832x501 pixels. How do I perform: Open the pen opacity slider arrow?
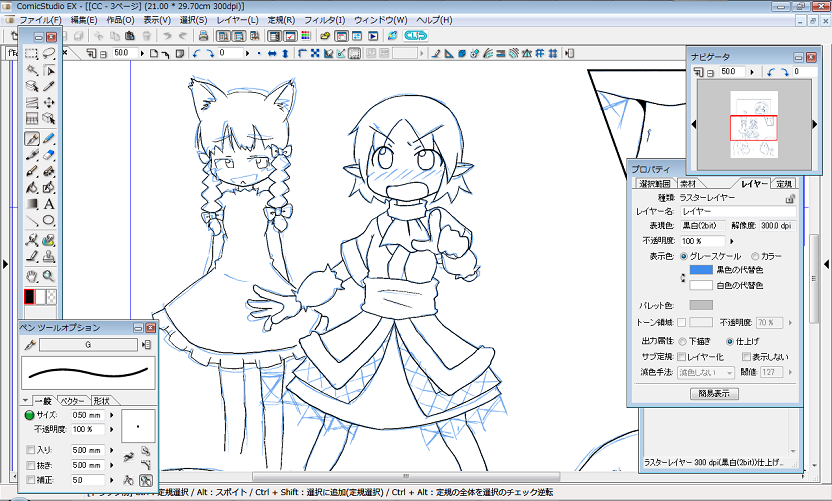click(111, 429)
